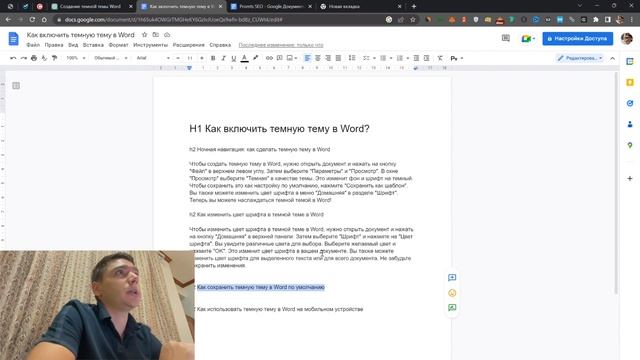Click the font size field
The width and height of the screenshot is (640, 360).
[190, 58]
